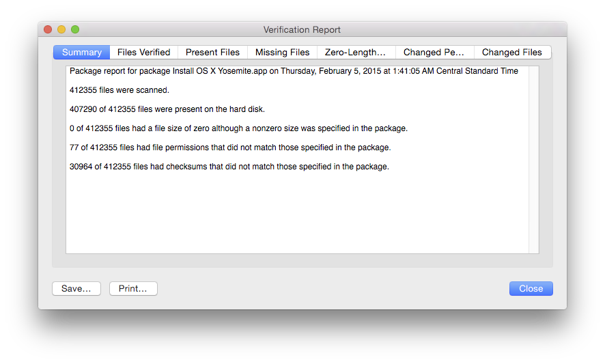
Task: Show the Missing Files tab
Action: 282,53
